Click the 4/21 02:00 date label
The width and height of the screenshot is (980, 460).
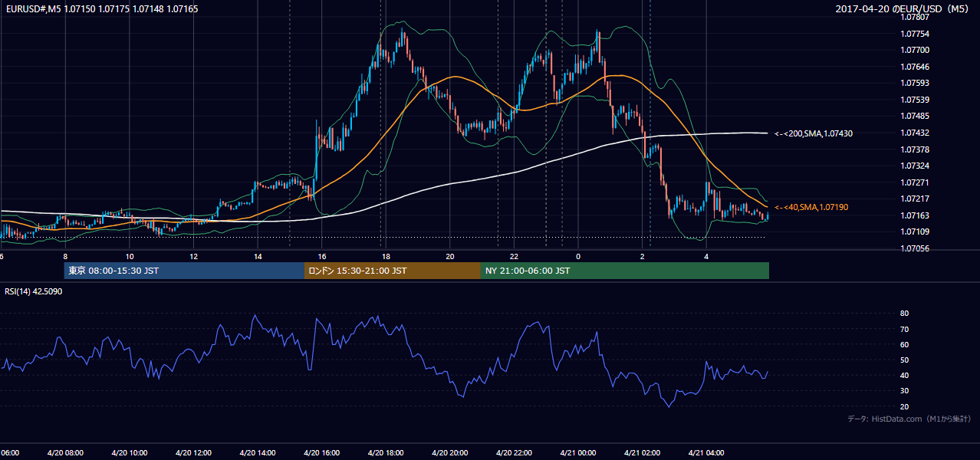(643, 452)
